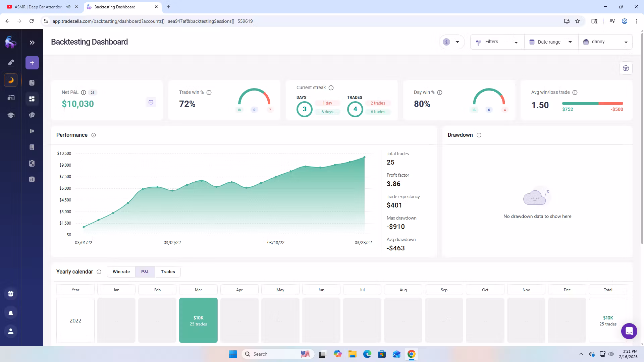Screen dimensions: 644x362
Task: Click the Windows taskbar Search box
Action: pos(278,354)
